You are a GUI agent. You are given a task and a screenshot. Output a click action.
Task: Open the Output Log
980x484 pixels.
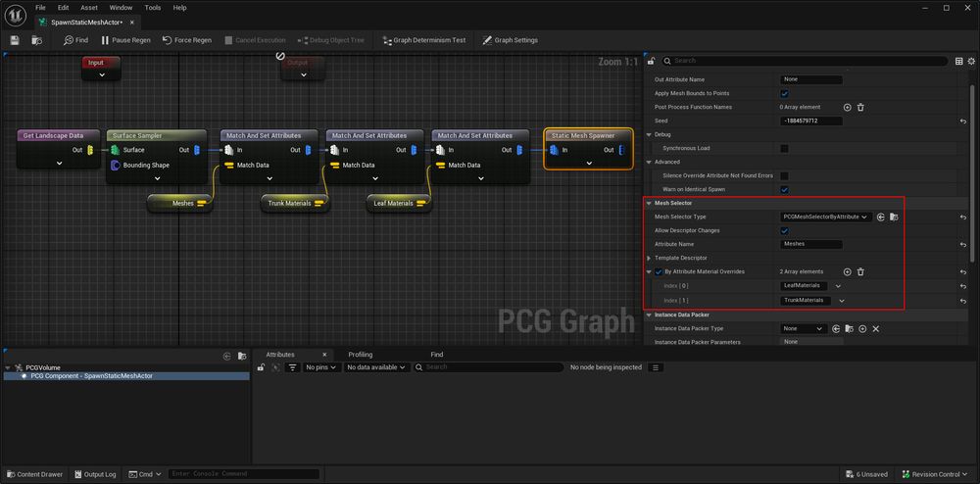click(x=96, y=474)
